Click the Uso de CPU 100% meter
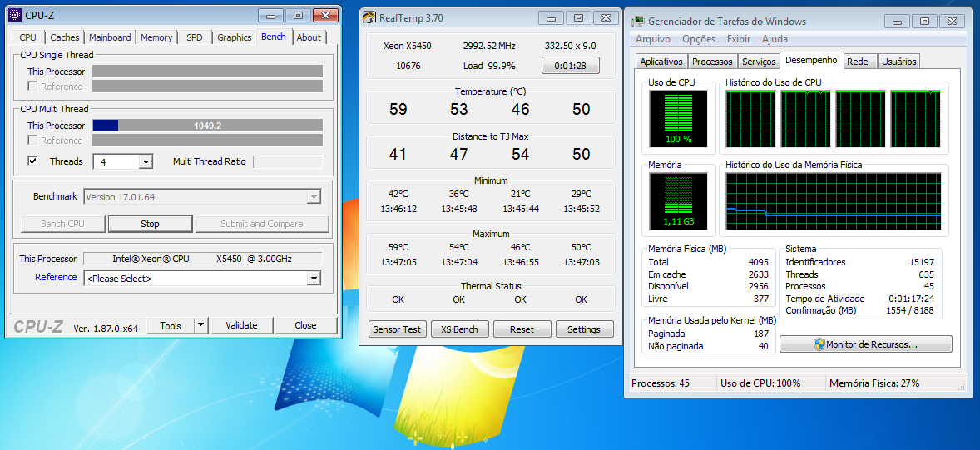Image resolution: width=980 pixels, height=450 pixels. [678, 120]
